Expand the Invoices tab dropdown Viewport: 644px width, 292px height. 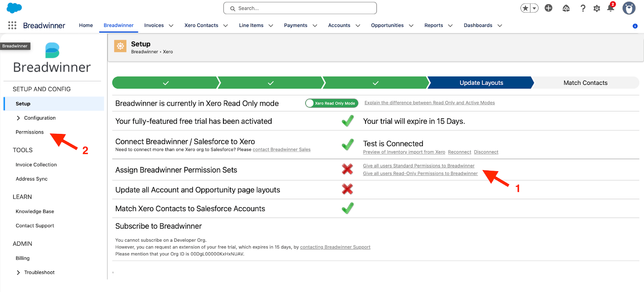click(171, 25)
